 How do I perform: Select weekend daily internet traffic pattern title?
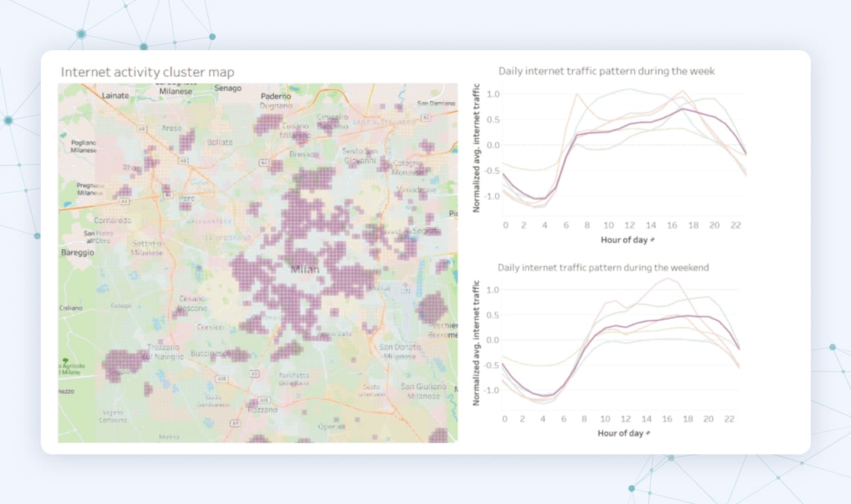tap(603, 268)
